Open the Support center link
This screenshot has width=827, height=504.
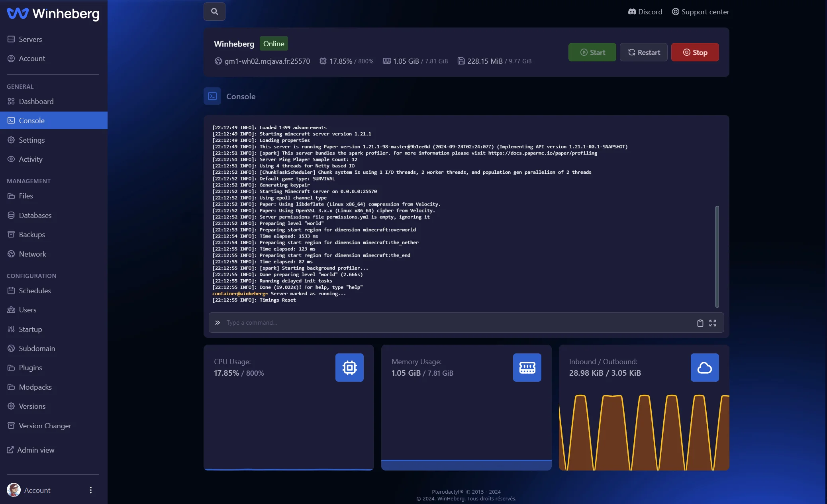point(700,12)
